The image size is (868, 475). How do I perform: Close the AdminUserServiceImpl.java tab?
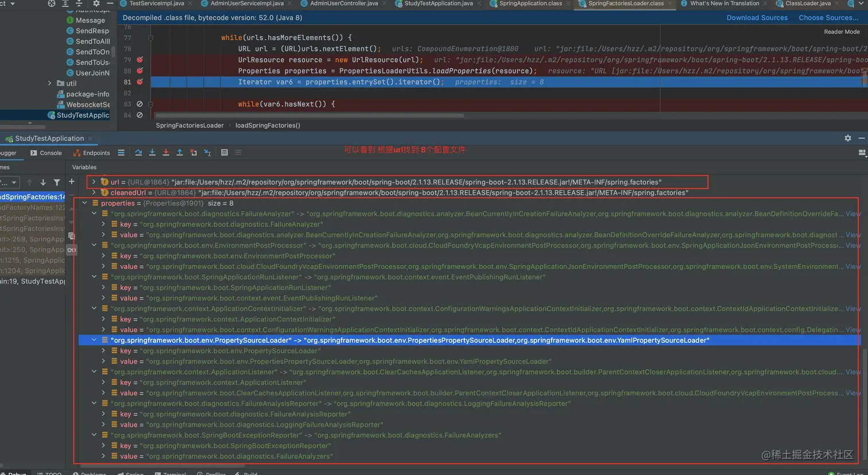[289, 3]
